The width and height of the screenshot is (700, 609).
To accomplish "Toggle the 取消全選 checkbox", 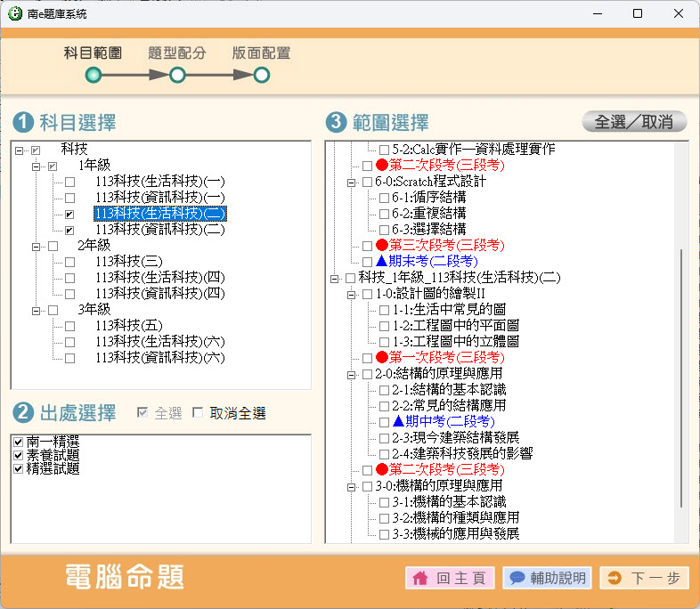I will click(x=198, y=412).
